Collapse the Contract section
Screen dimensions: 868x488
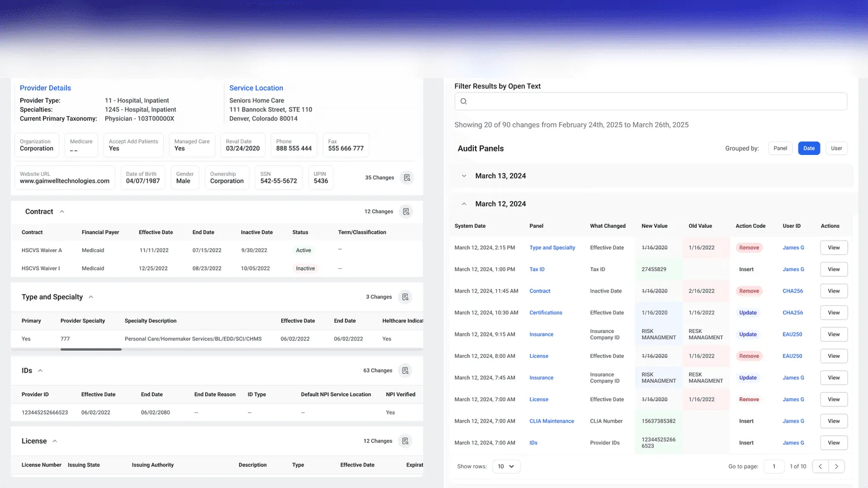pyautogui.click(x=62, y=212)
